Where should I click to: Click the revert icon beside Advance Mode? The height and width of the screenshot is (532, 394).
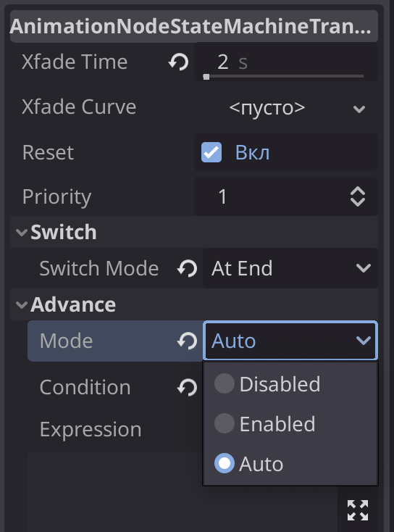click(x=187, y=341)
